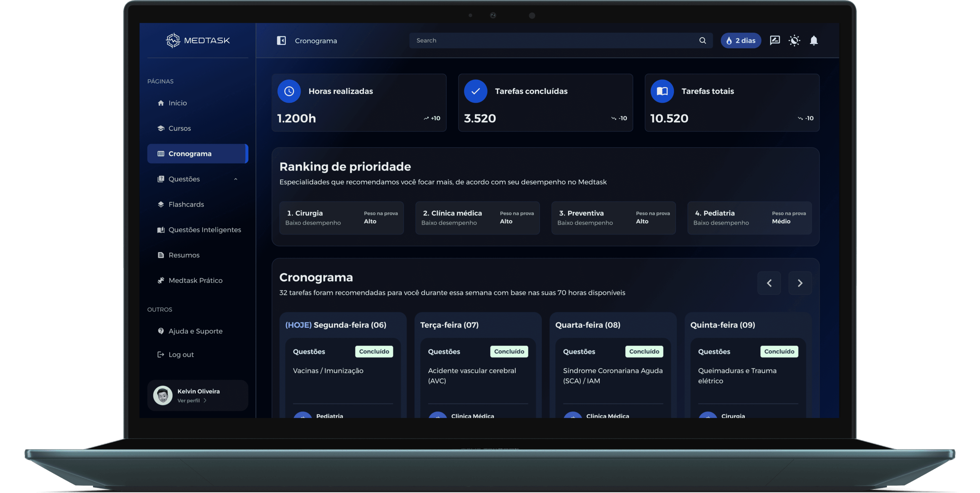Viewport: 980px width, 493px height.
Task: Click the Concluído badge on Segunda-feira task
Action: point(373,351)
